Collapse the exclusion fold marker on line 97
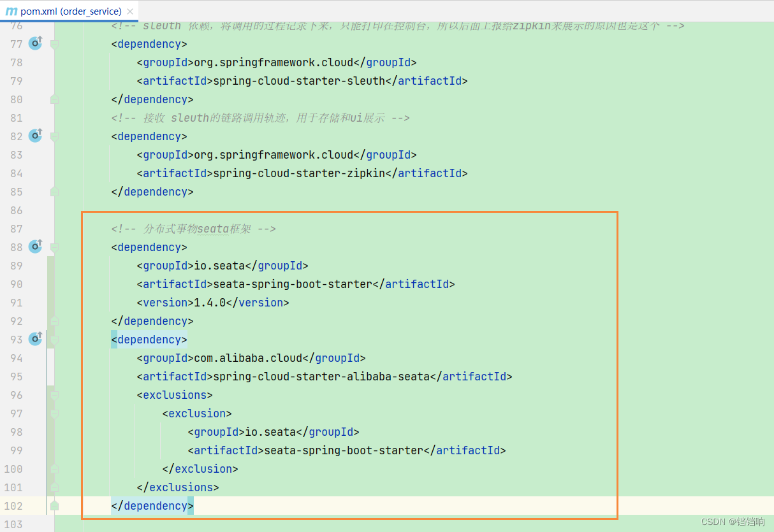Screen dimensions: 774x532 (x=54, y=413)
